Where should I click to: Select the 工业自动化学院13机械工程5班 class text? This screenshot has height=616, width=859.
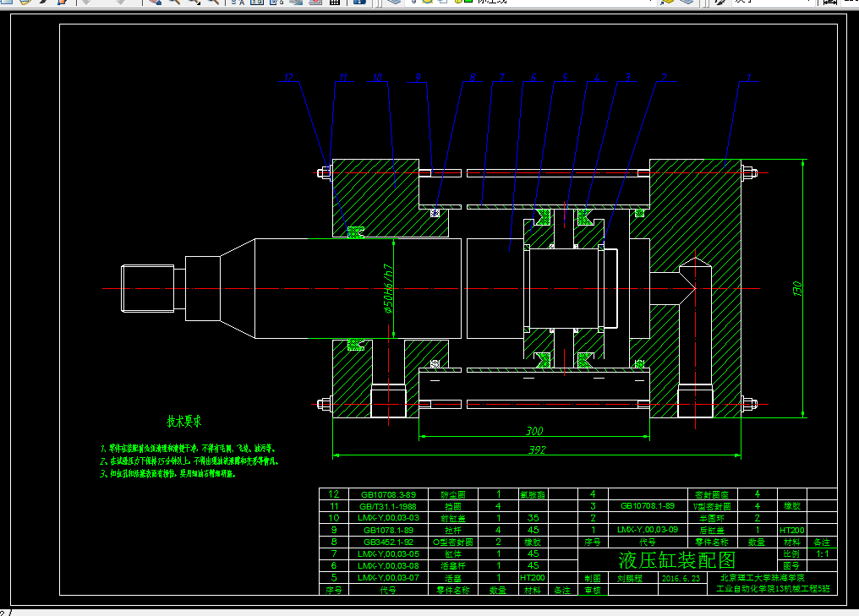(773, 589)
